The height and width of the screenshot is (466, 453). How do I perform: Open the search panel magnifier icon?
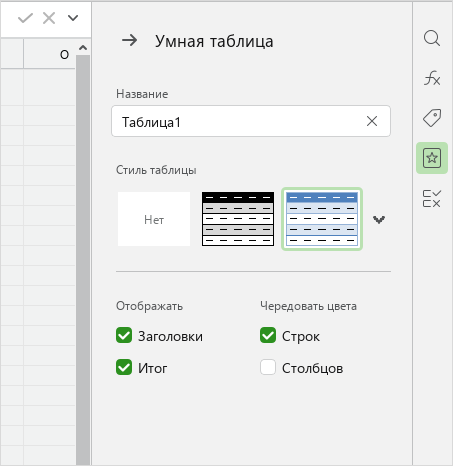click(432, 38)
